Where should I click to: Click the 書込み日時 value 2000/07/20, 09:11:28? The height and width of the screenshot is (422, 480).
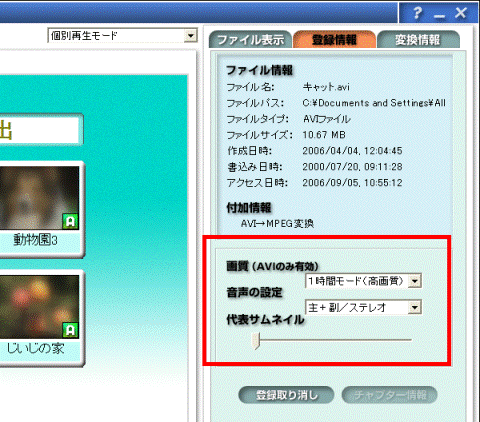coord(352,167)
